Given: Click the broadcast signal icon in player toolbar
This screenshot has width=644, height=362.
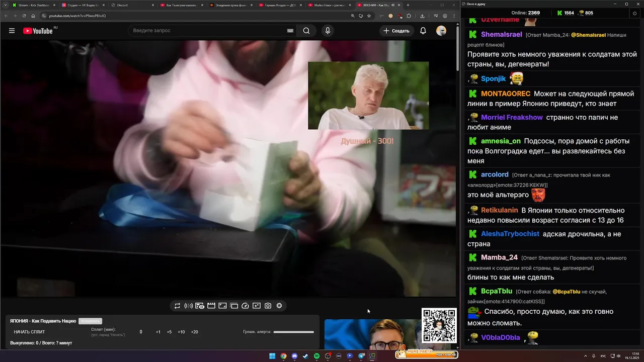Looking at the screenshot, I should (189, 306).
